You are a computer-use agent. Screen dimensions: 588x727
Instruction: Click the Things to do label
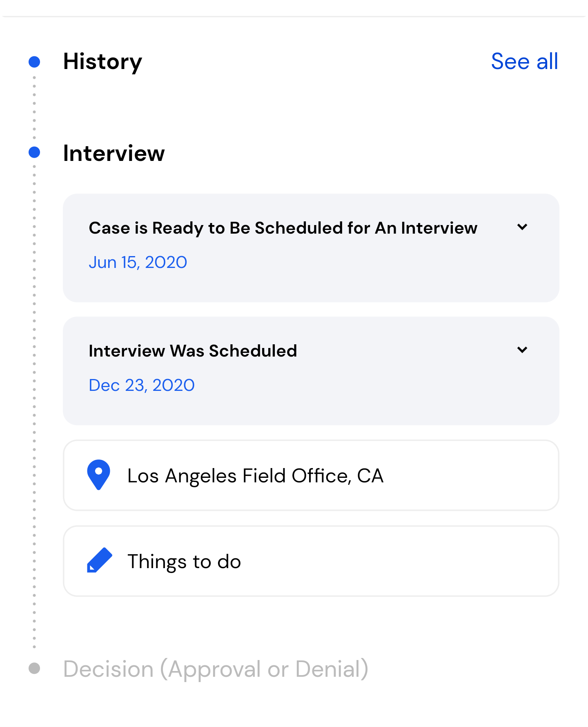[184, 562]
